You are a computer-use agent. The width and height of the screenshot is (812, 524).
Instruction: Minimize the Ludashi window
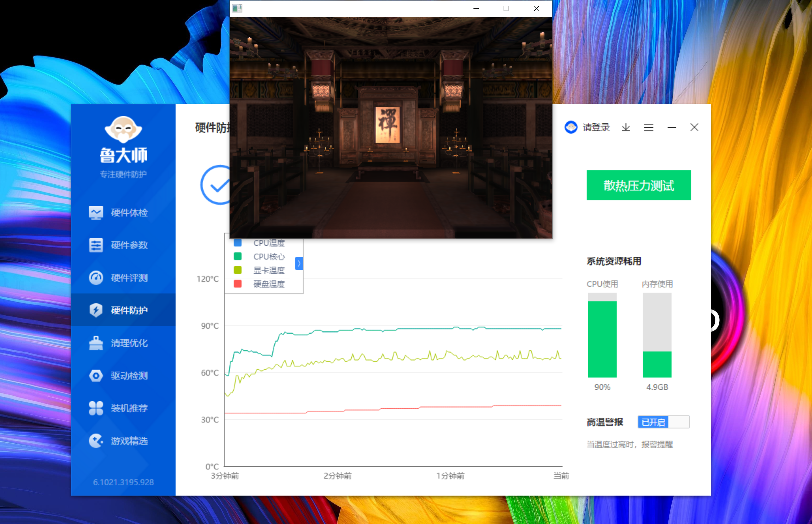672,127
